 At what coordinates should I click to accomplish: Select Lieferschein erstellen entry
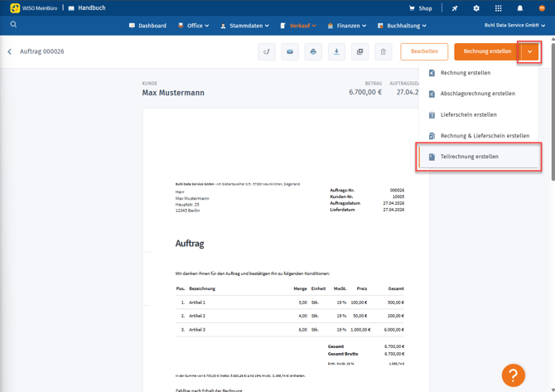[x=468, y=114]
